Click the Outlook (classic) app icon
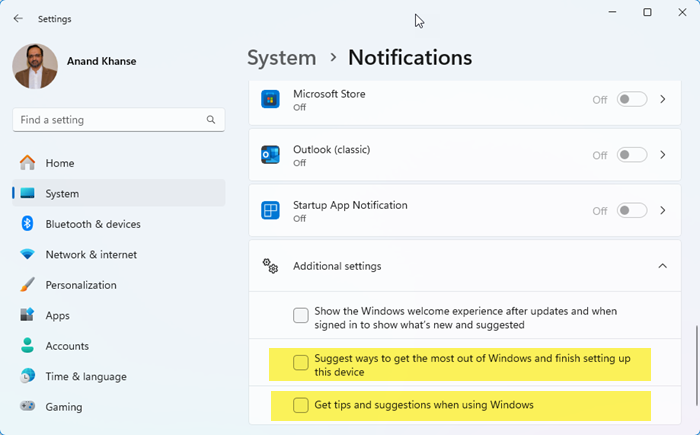The image size is (700, 435). click(x=270, y=155)
